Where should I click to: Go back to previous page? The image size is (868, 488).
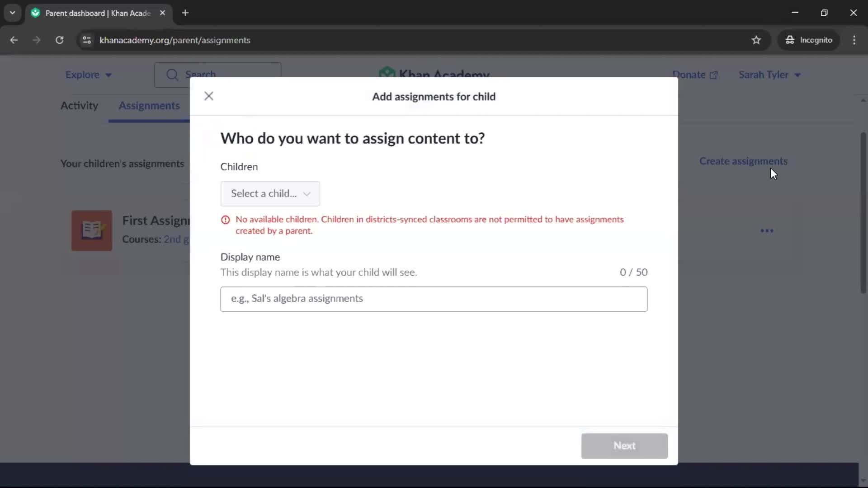[14, 40]
